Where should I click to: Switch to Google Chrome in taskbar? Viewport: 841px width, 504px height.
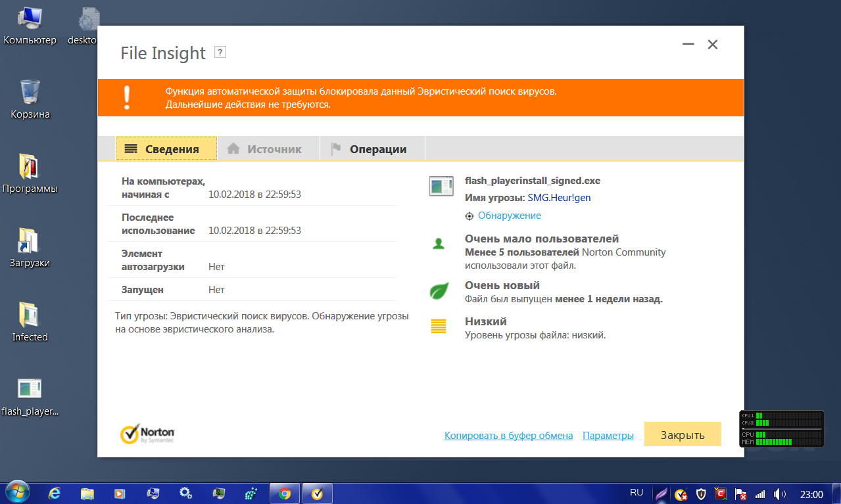click(285, 493)
